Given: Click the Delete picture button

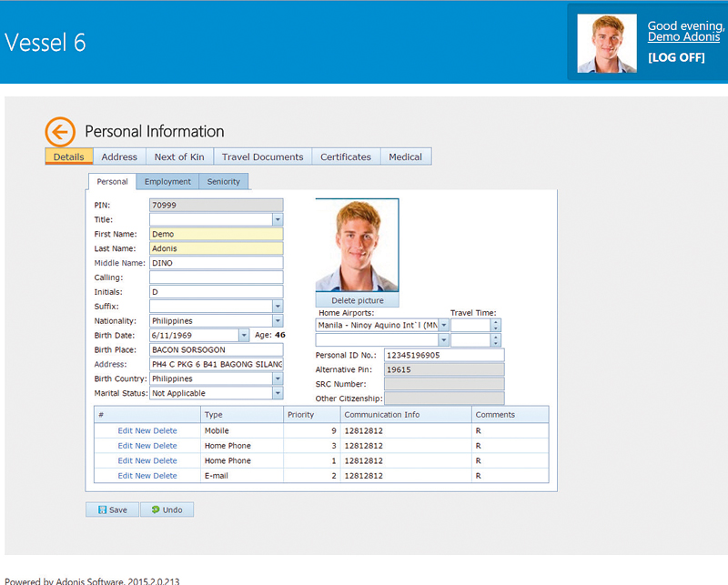Looking at the screenshot, I should click(357, 300).
